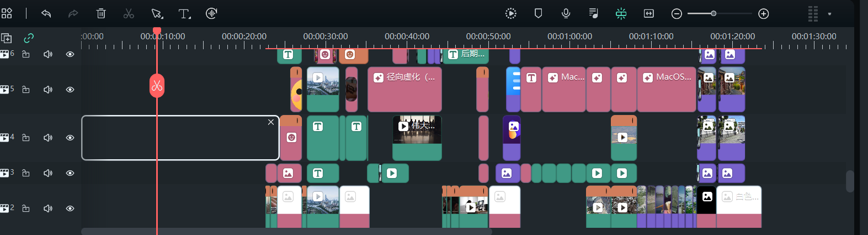Click the scissors split tool in toolbar
Screen dimensions: 868x235
129,13
